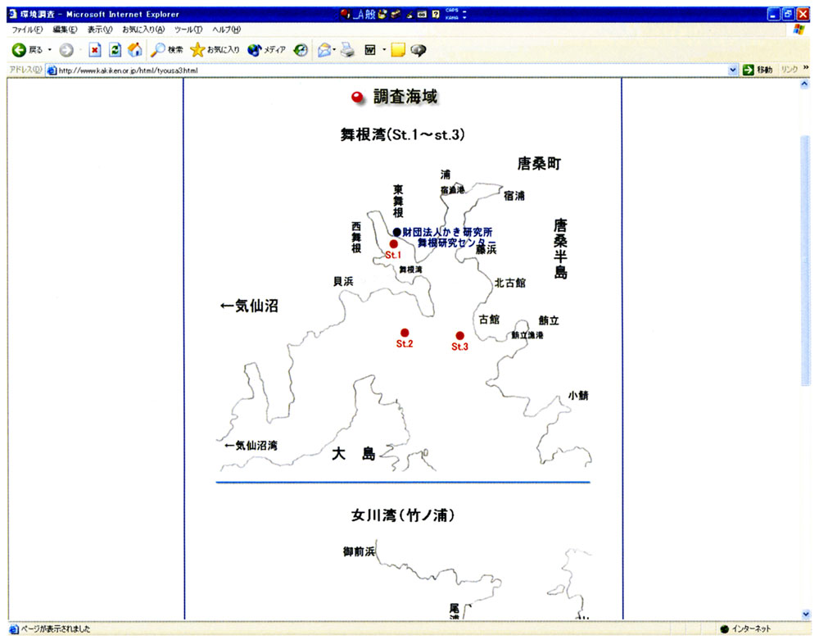Open the Mail button dropdown arrow
Image resolution: width=819 pixels, height=644 pixels.
coord(334,50)
